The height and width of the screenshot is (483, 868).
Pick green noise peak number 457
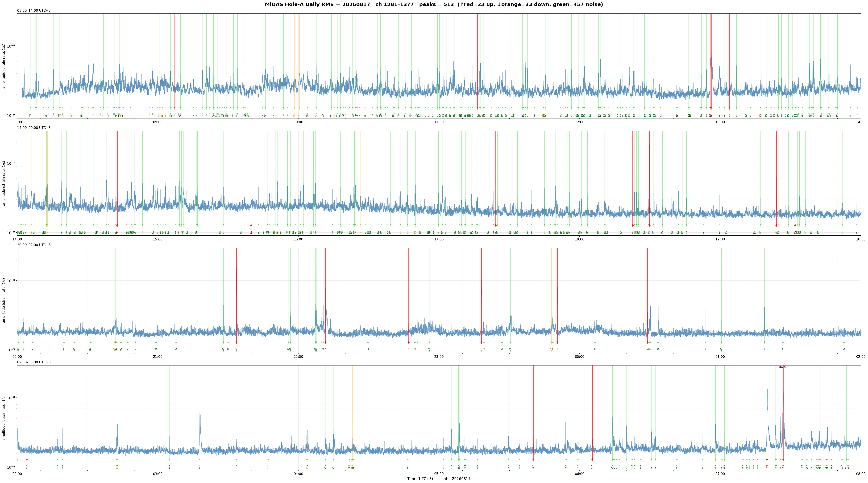click(408, 467)
